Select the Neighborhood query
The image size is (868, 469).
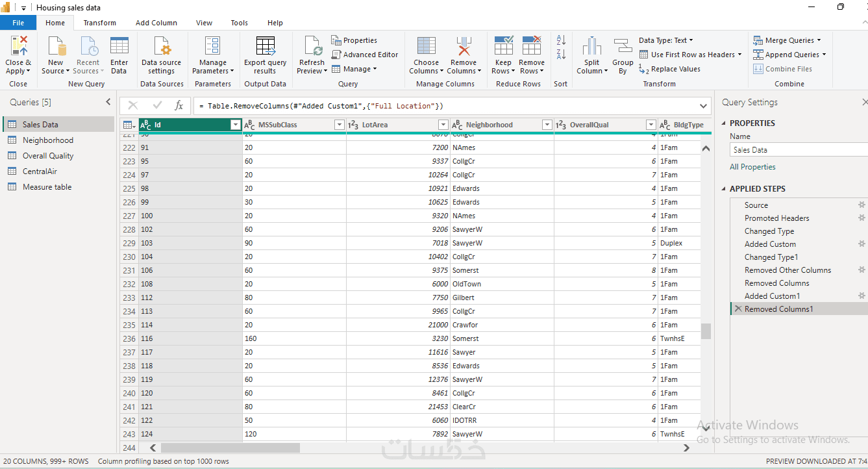click(58, 140)
